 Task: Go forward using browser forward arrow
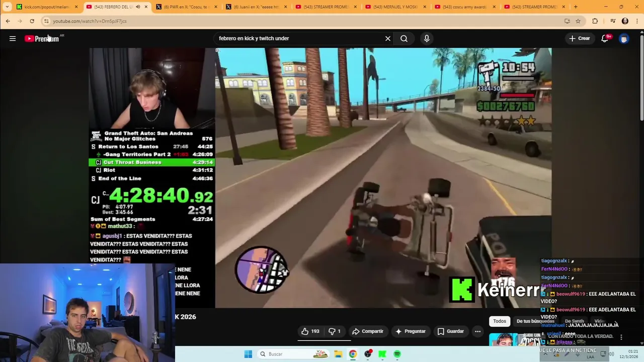point(20,21)
